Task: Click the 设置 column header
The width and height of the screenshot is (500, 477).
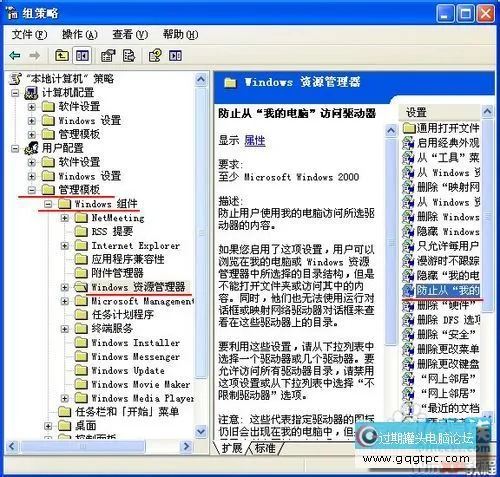Action: pos(439,112)
